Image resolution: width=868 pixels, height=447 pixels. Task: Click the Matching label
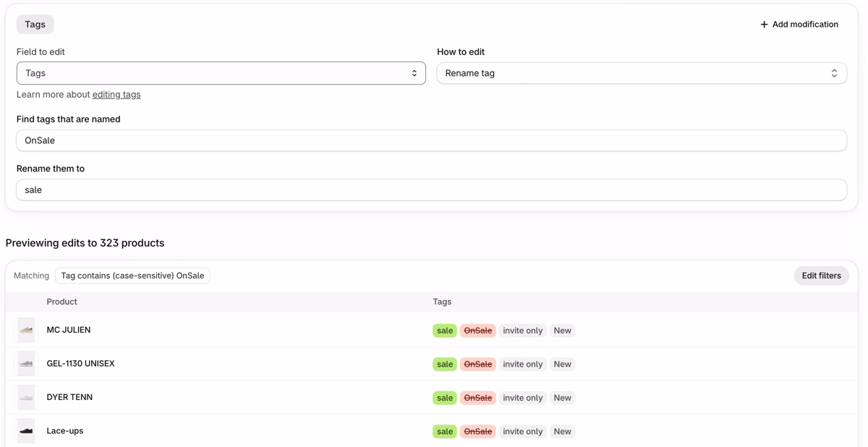click(x=32, y=276)
